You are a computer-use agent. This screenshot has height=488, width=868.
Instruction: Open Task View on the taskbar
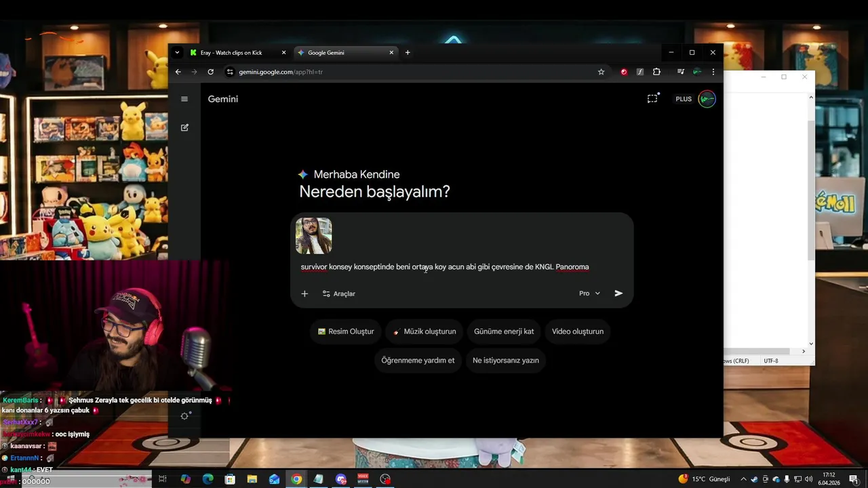[163, 479]
